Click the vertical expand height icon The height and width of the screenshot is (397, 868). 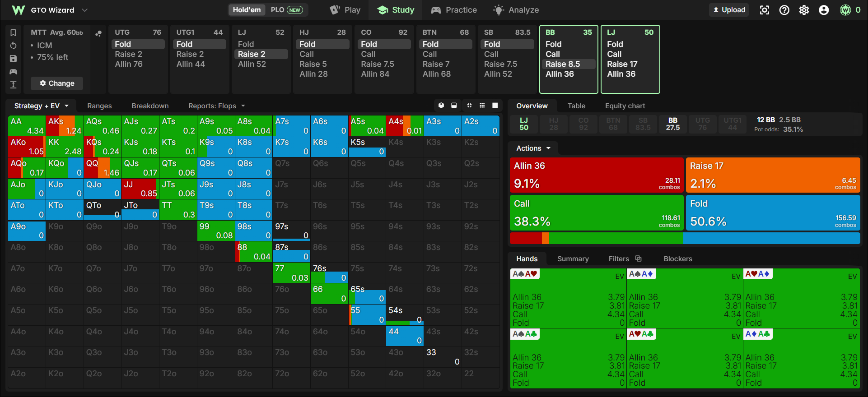(14, 84)
